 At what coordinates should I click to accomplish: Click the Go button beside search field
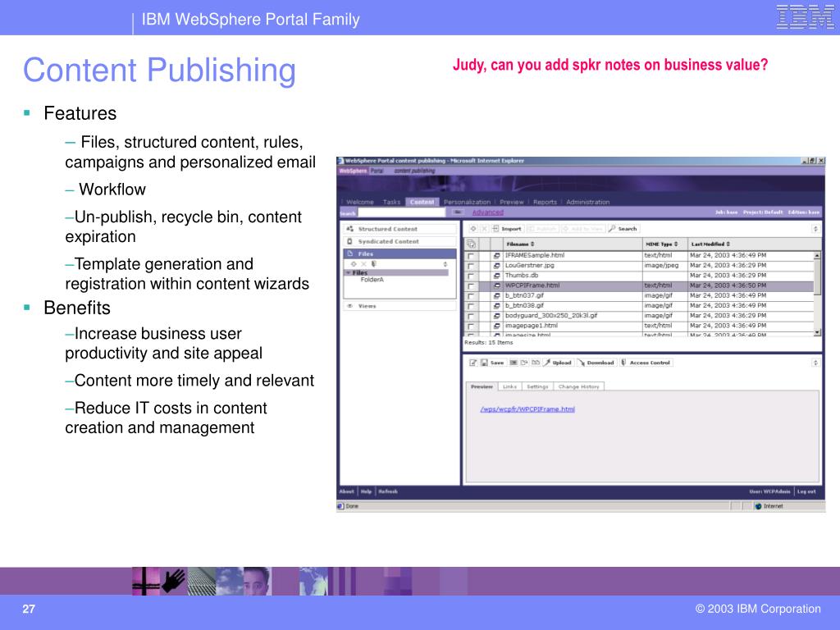458,212
